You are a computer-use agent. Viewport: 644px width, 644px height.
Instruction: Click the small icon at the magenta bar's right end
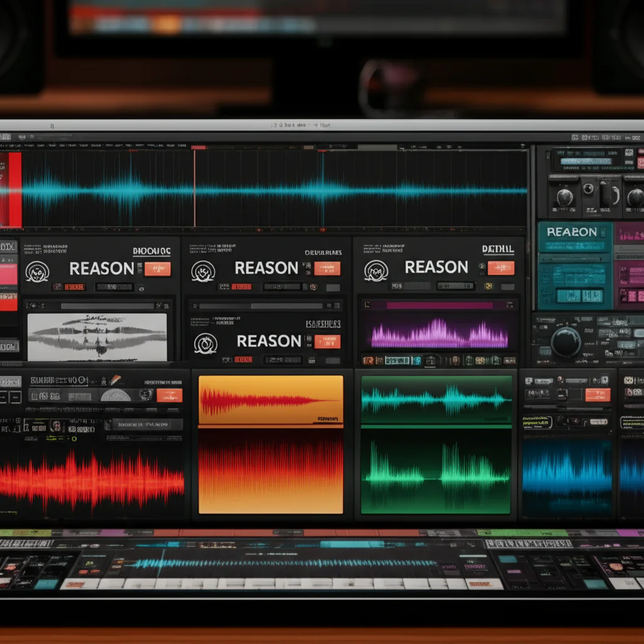509,305
